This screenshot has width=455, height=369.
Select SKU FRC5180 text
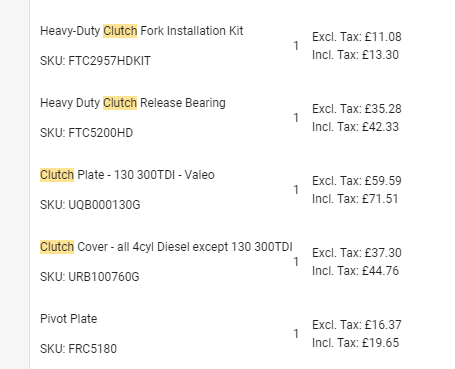[78, 349]
